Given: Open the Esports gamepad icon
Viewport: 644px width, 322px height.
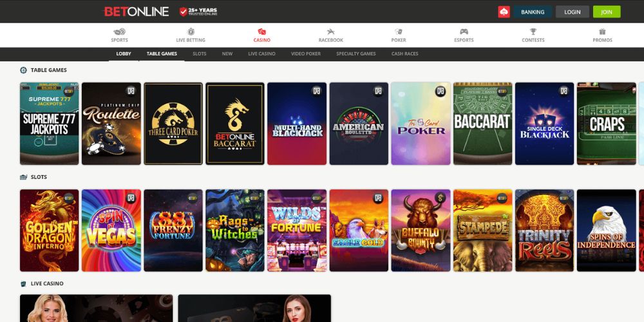Looking at the screenshot, I should (x=464, y=32).
